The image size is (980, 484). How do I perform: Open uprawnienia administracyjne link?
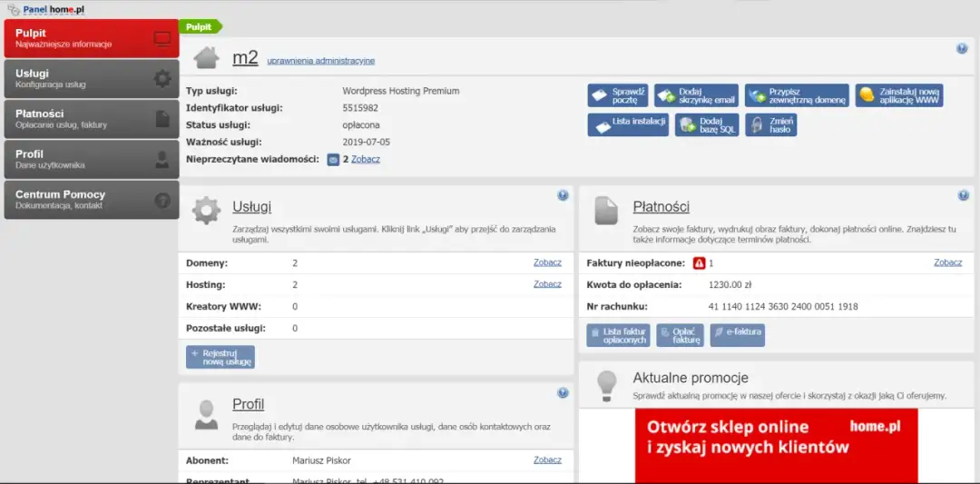320,61
